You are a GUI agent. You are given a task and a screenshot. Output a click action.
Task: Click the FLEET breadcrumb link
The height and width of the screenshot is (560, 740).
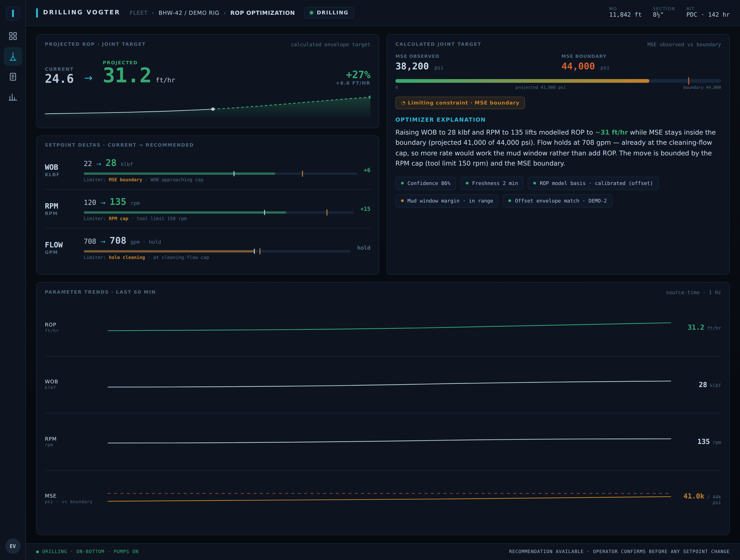click(138, 13)
